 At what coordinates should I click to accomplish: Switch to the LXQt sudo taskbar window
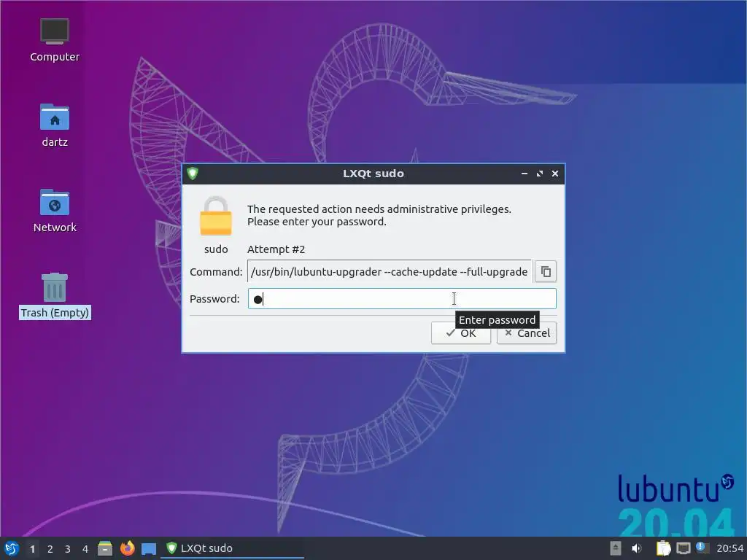tap(233, 548)
